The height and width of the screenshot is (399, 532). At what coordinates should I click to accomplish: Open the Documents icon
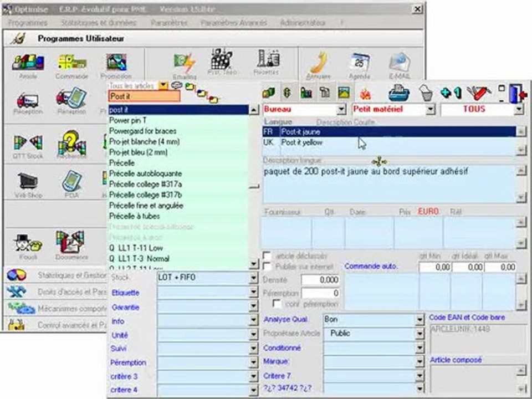71,242
